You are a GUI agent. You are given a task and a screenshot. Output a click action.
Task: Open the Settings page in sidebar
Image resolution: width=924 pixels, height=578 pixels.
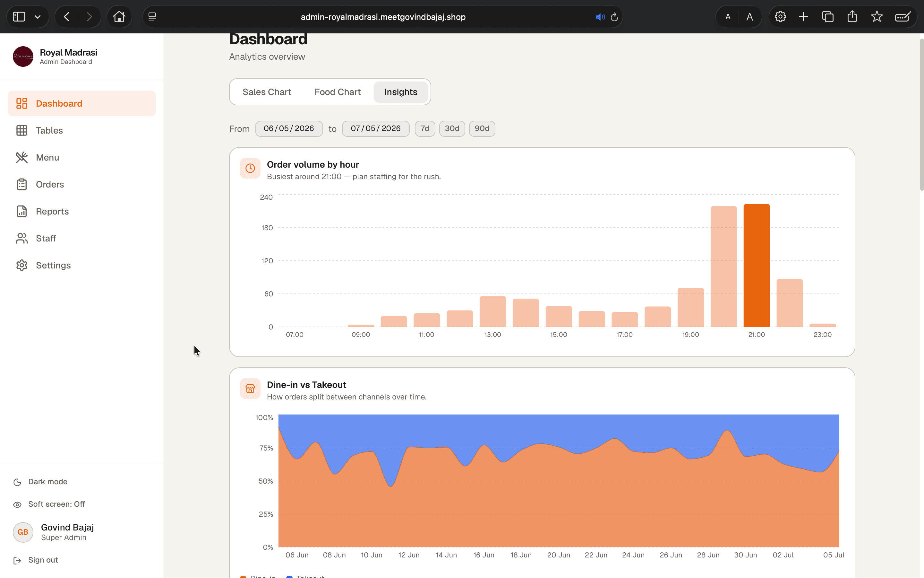[x=82, y=265]
